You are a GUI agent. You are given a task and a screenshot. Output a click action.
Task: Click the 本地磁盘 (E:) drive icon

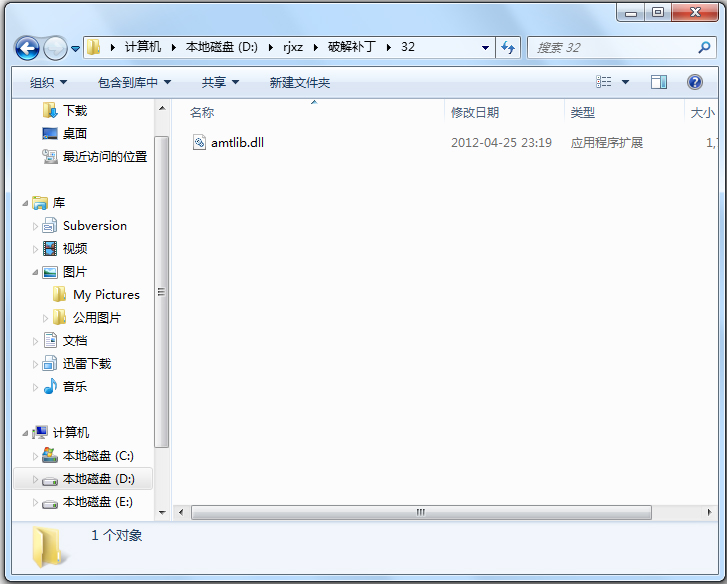[x=50, y=503]
